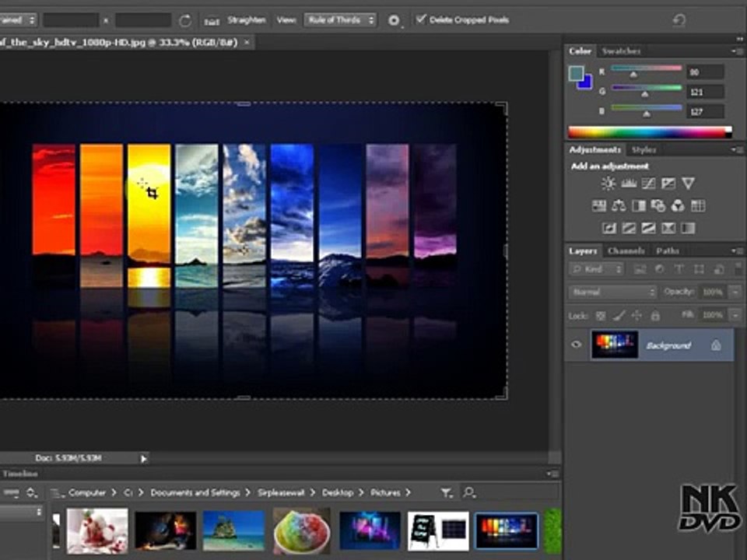Viewport: 747px width, 560px height.
Task: Toggle type layer filter
Action: 679,270
